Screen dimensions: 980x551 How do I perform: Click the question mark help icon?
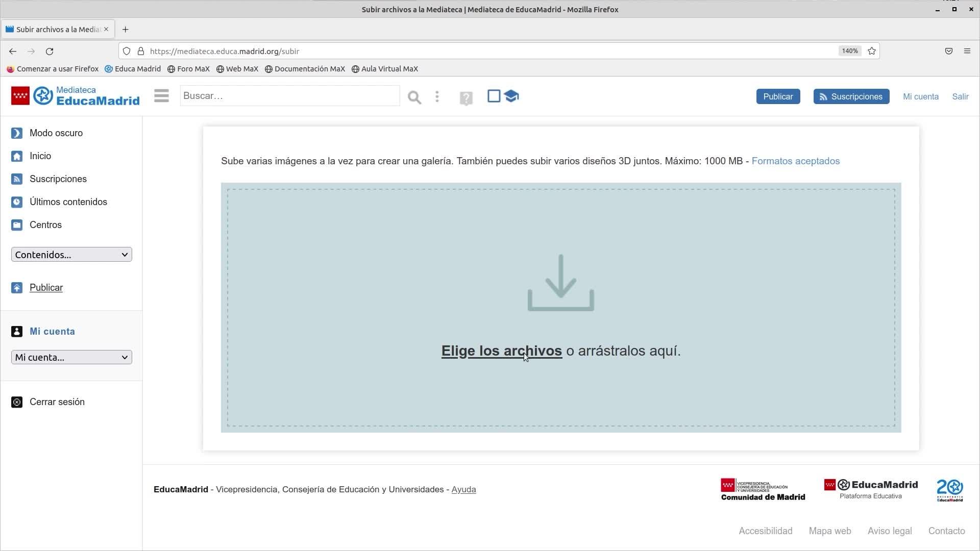point(465,98)
